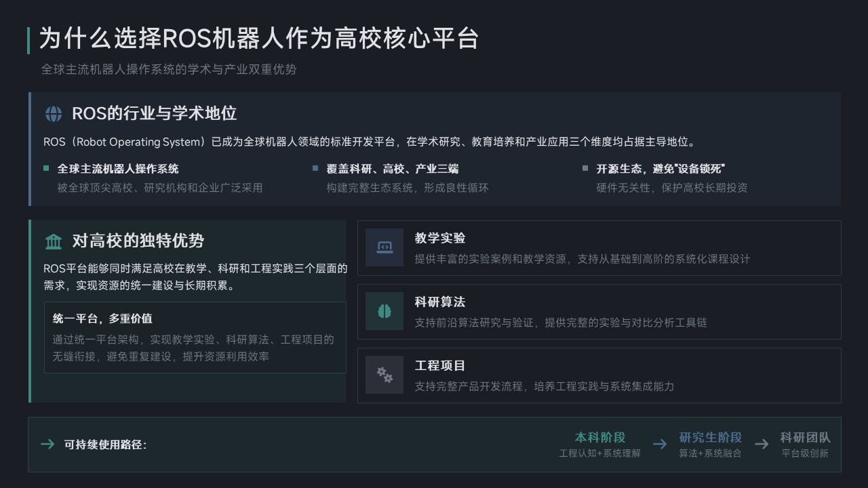Click the 工程项目 card heading
This screenshot has height=488, width=868.
(440, 365)
